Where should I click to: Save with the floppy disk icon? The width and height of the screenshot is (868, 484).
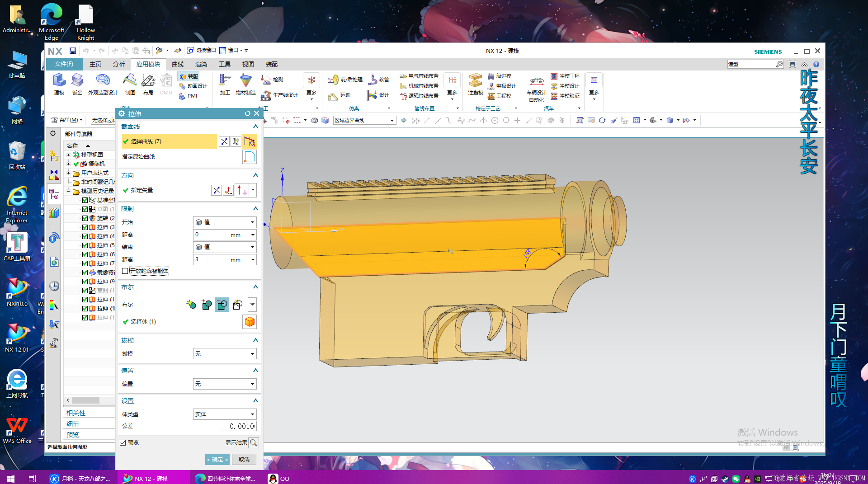click(x=73, y=51)
